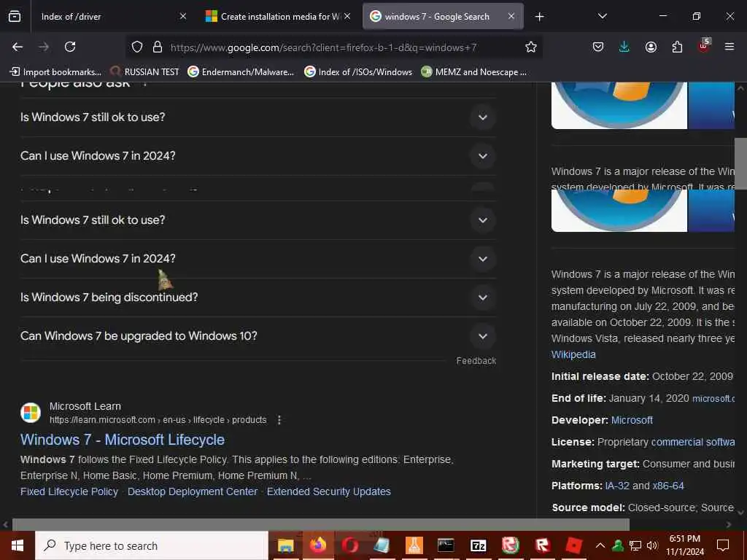Close the Index of /driver tab
This screenshot has width=747, height=560.
click(183, 16)
